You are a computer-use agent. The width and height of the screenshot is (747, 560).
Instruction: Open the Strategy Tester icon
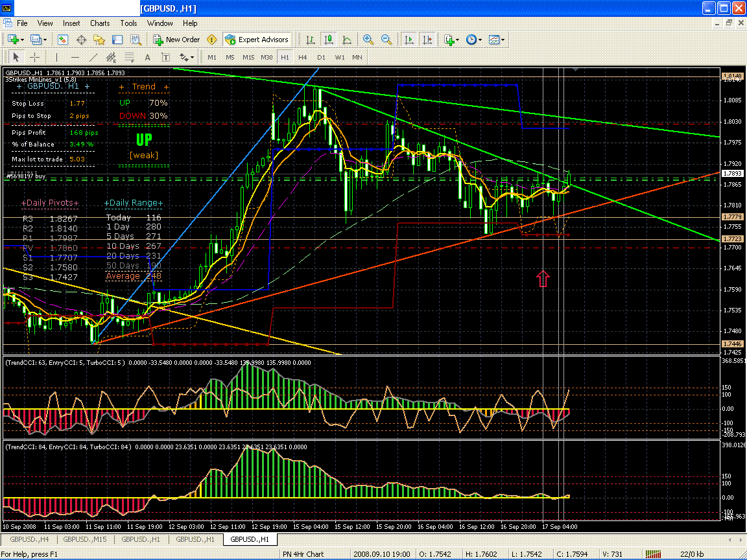[136, 40]
